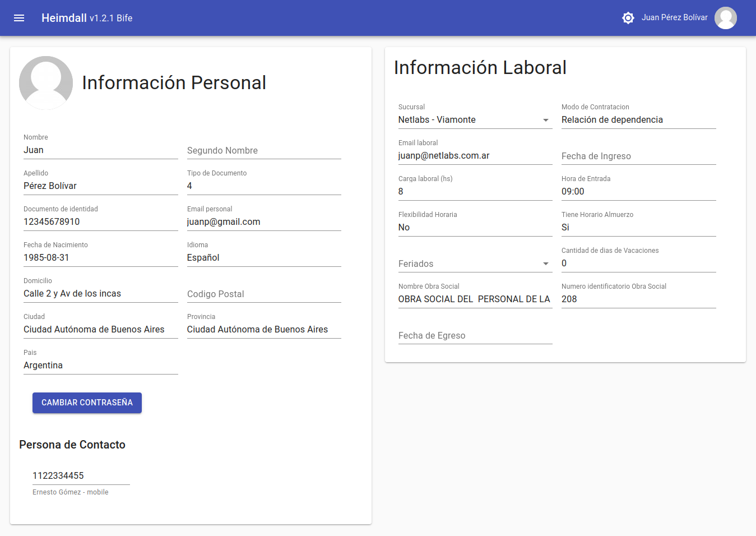The height and width of the screenshot is (536, 756).
Task: Select the Hora de Entrada field
Action: click(x=638, y=192)
